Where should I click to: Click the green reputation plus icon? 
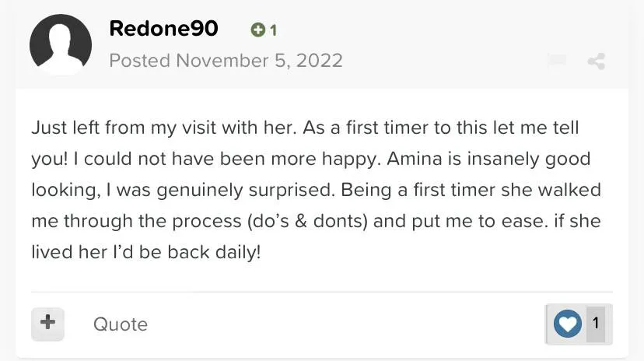[258, 30]
